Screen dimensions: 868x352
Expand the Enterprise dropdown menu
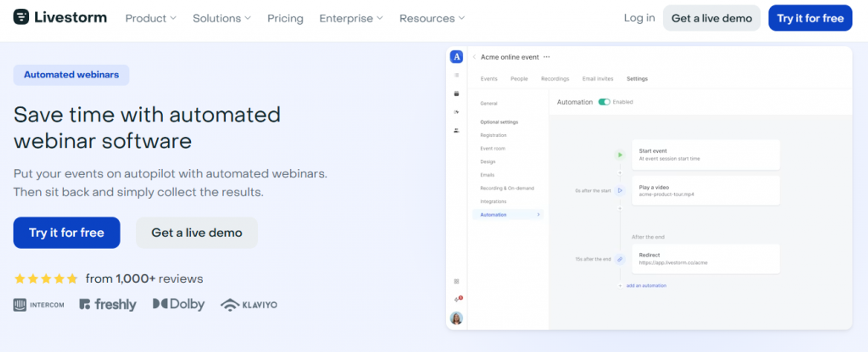(351, 19)
